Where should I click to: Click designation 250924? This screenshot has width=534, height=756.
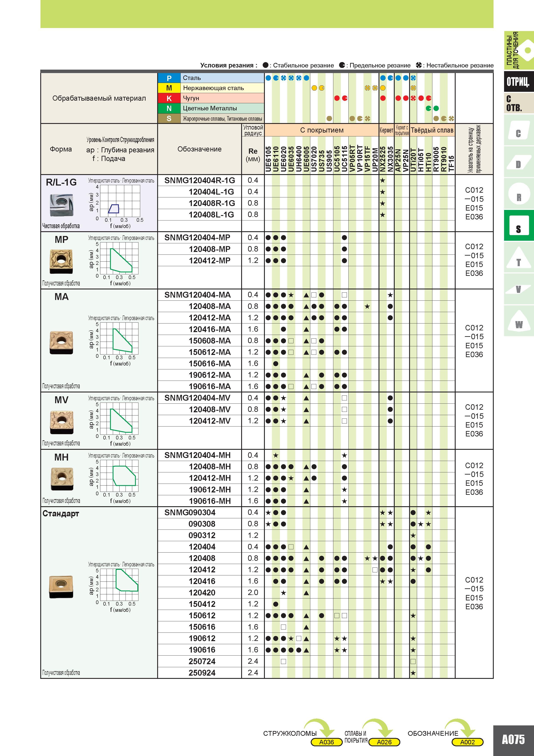pyautogui.click(x=202, y=673)
